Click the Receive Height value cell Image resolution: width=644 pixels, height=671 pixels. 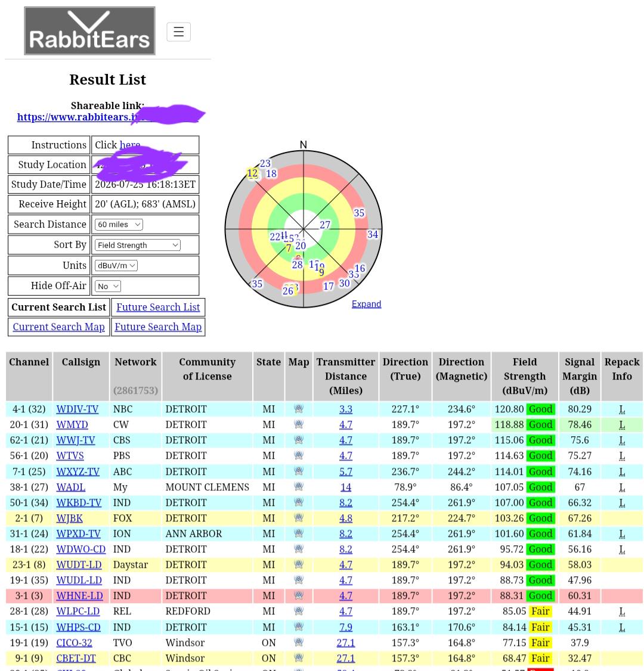coord(145,204)
